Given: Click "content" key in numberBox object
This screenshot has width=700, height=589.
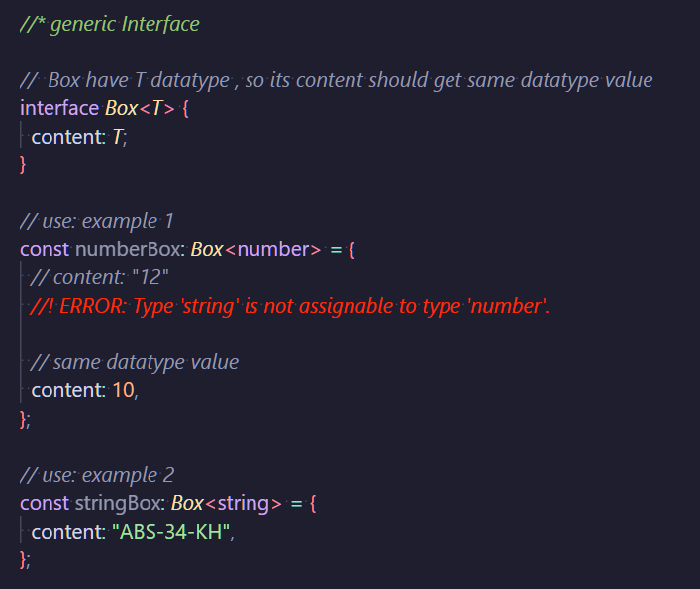Looking at the screenshot, I should tap(67, 390).
